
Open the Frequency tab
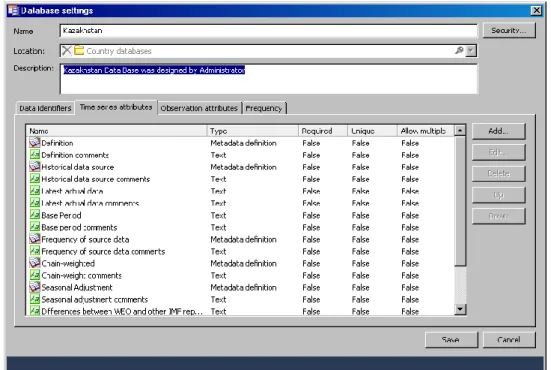coord(264,108)
